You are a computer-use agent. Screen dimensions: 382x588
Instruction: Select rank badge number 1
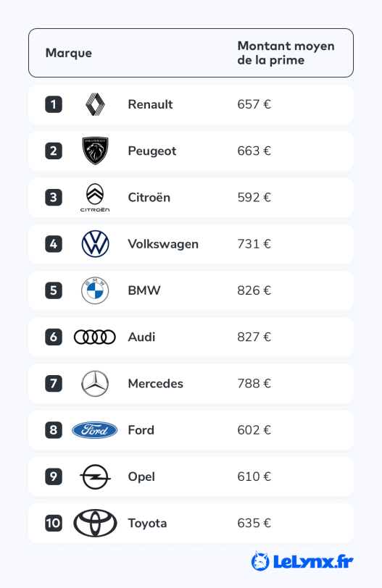point(54,104)
